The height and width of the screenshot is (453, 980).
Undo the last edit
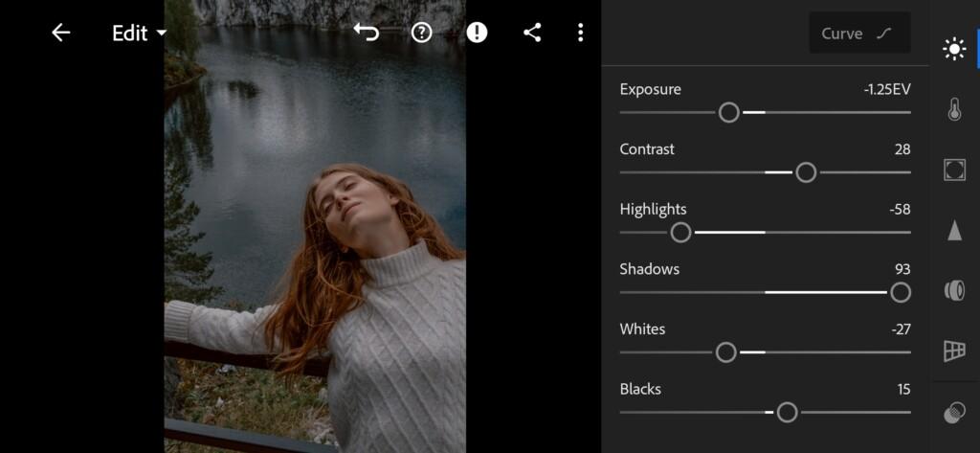367,32
